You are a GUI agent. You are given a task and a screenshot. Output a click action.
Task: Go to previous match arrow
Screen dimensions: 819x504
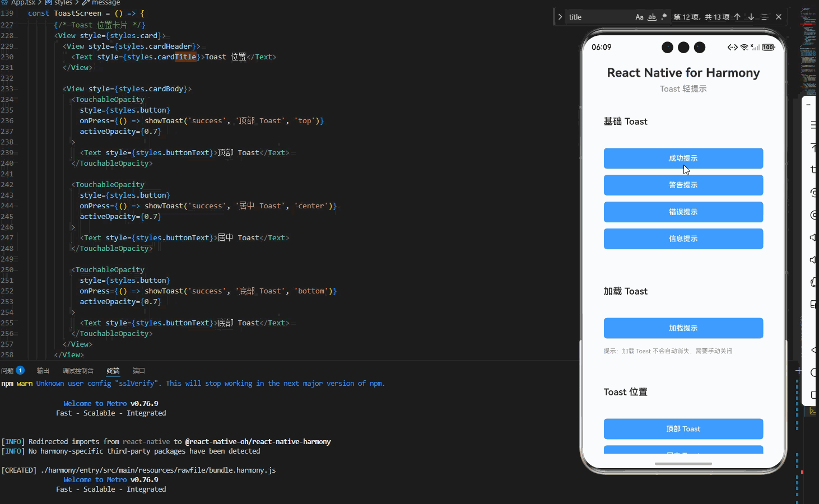(737, 17)
